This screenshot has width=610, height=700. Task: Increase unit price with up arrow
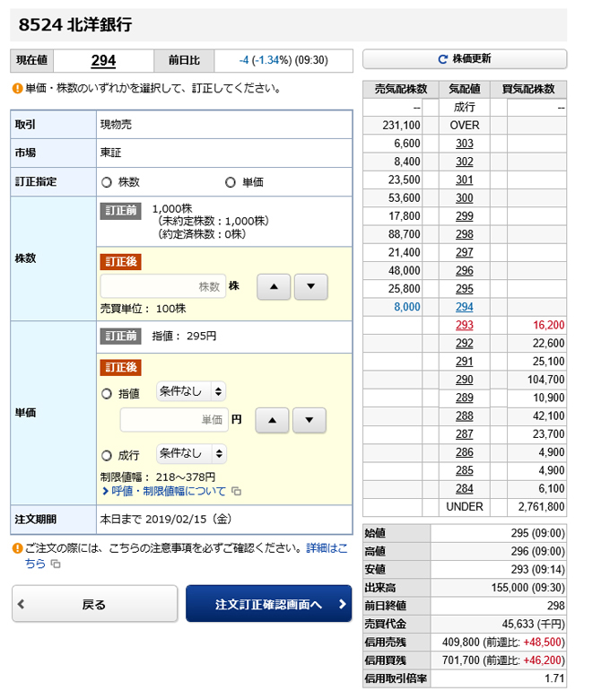click(272, 420)
